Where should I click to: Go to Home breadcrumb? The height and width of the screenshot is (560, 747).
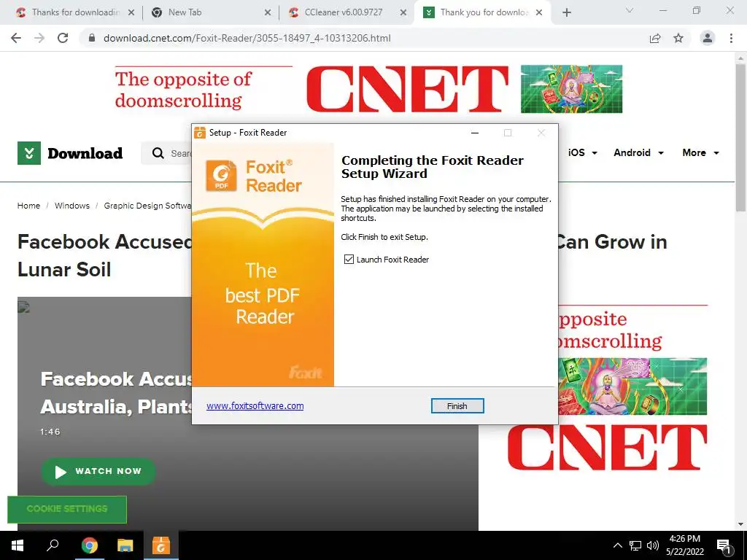click(28, 206)
